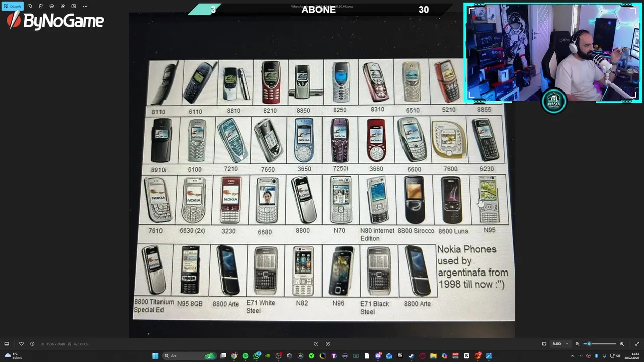The width and height of the screenshot is (644, 362).
Task: Open the Windows Start menu
Action: pos(155,356)
